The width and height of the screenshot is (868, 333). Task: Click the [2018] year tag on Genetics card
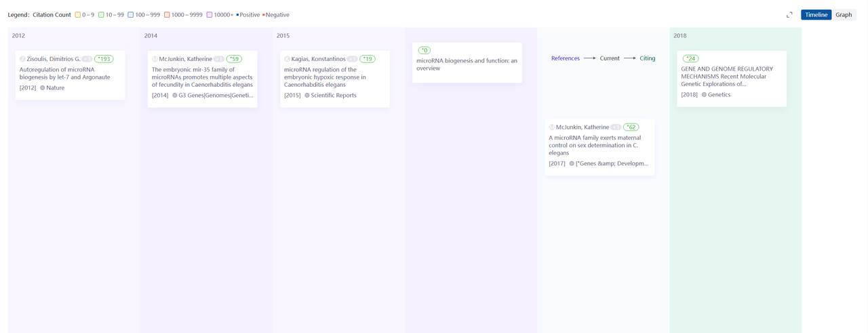pyautogui.click(x=690, y=95)
